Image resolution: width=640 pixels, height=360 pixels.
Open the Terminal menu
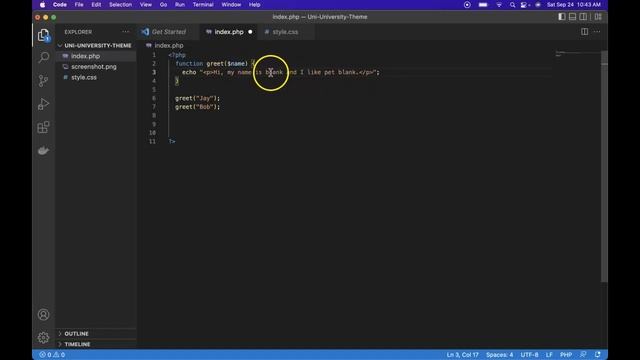click(x=203, y=5)
